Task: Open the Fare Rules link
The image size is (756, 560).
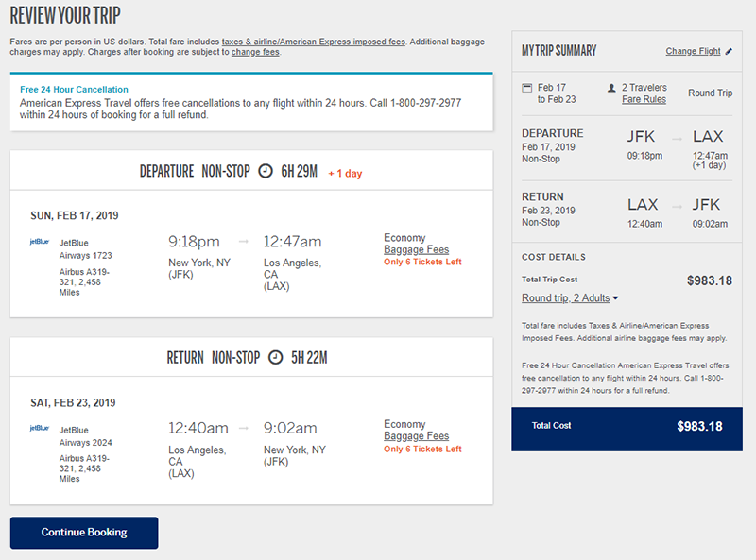Action: [644, 99]
